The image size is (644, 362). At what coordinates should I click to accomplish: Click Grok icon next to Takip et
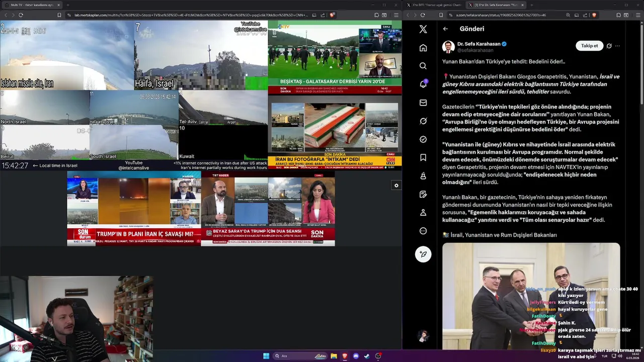(x=609, y=46)
